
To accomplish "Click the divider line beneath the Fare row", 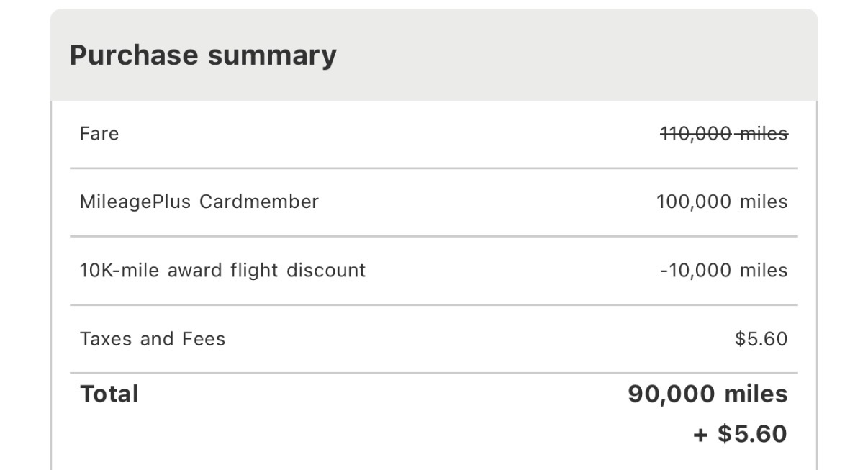I will coord(433,168).
